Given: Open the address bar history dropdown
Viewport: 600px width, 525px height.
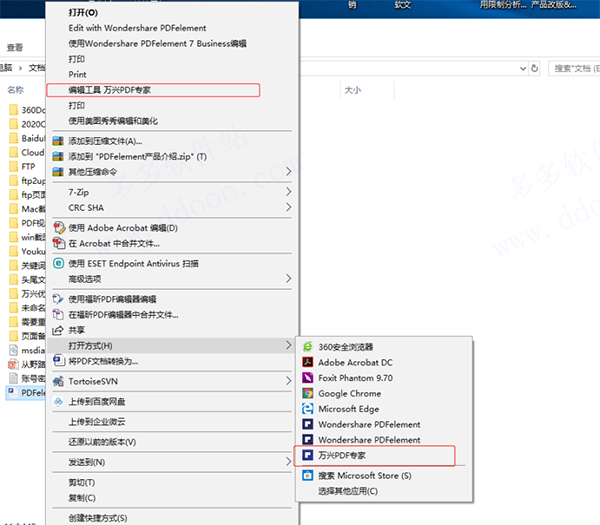Looking at the screenshot, I should click(x=523, y=68).
